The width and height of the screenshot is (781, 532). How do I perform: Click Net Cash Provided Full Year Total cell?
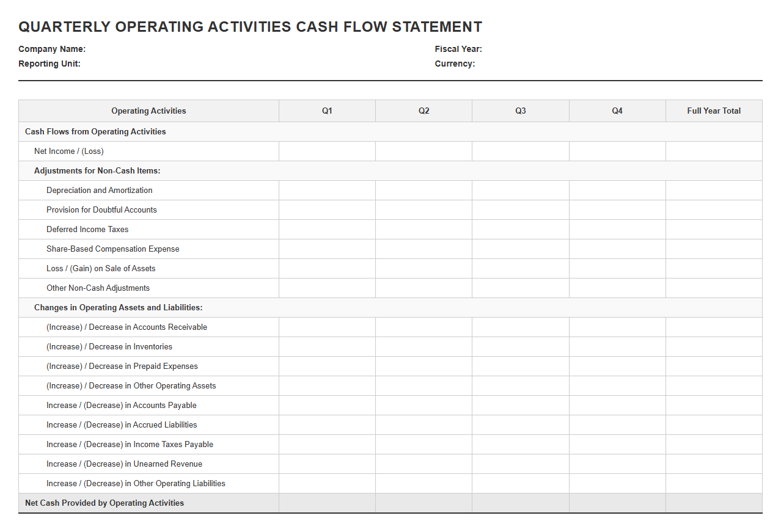(x=714, y=503)
